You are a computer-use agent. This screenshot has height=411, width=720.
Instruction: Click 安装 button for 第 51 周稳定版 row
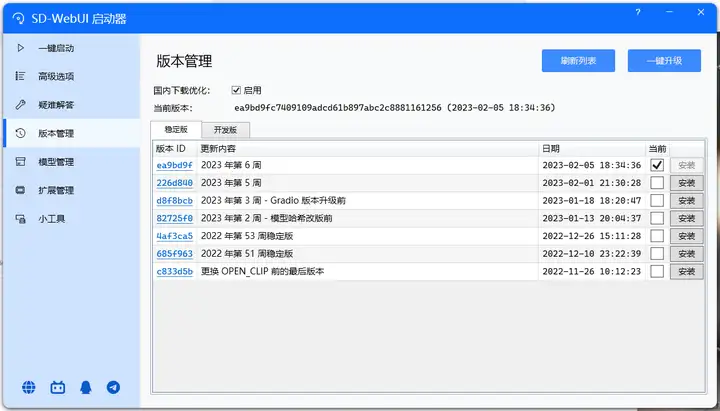pos(686,253)
